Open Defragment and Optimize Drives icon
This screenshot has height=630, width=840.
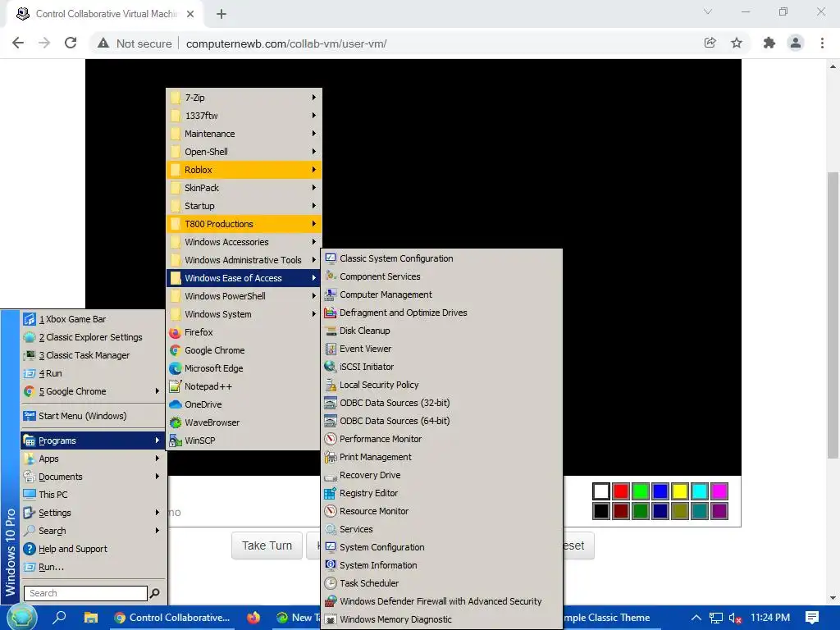[x=331, y=313]
